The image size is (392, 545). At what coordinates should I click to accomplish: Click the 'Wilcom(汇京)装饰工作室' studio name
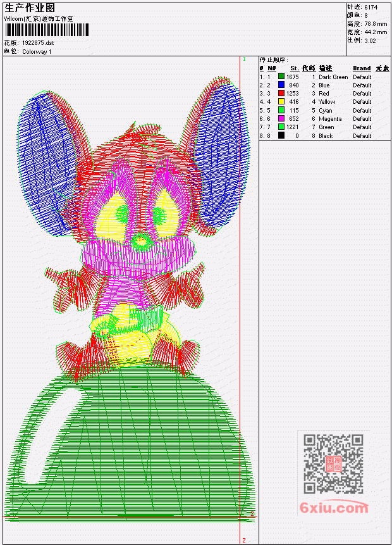[x=38, y=19]
